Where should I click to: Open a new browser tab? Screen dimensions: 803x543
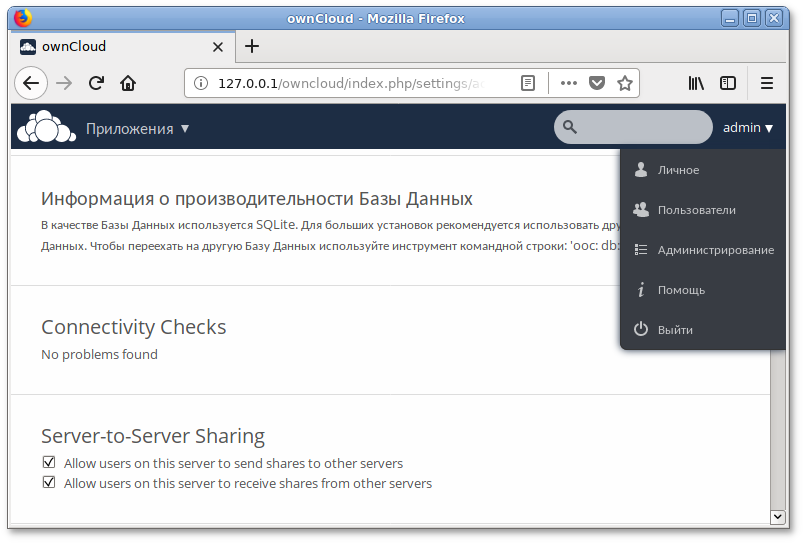252,46
